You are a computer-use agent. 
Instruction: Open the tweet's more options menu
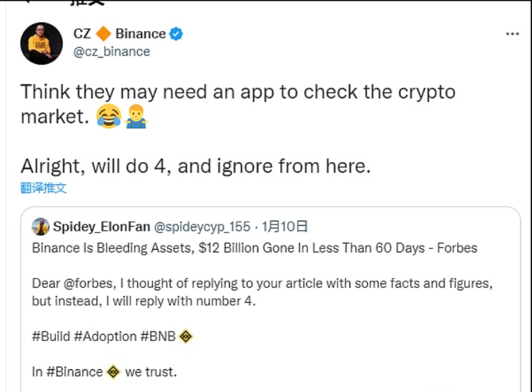pyautogui.click(x=512, y=34)
